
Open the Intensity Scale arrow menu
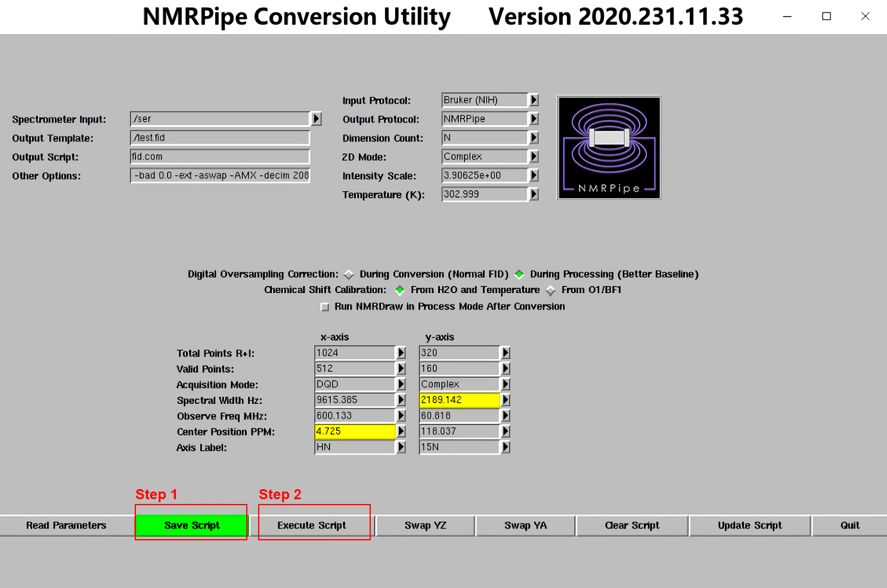pyautogui.click(x=534, y=175)
